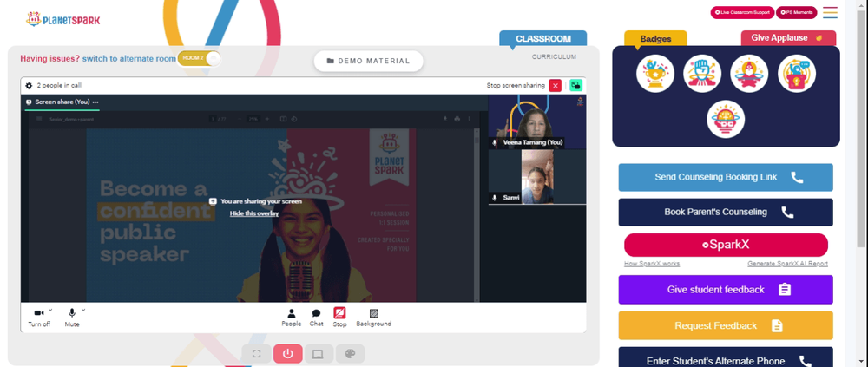
Task: Click the red X to stop screen sharing
Action: [x=556, y=86]
